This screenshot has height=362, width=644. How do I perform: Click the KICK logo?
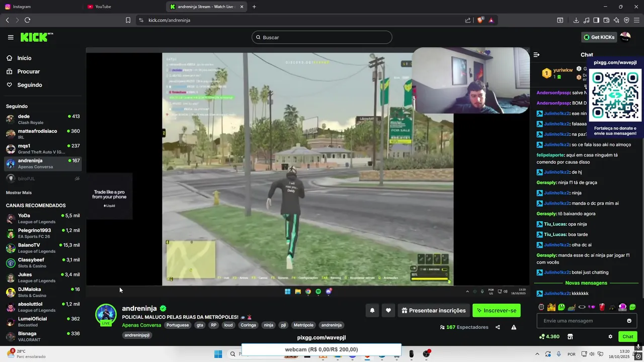[36, 37]
